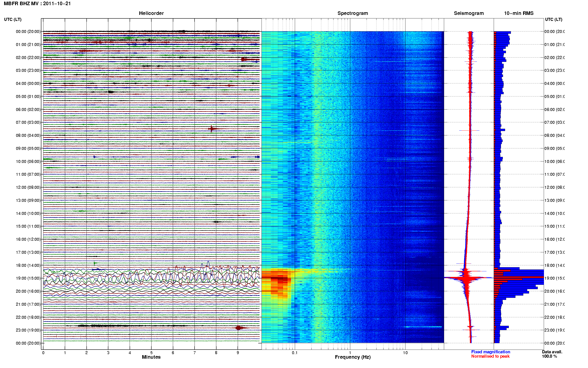Click the 'Fixed magnification' legend text

491,352
